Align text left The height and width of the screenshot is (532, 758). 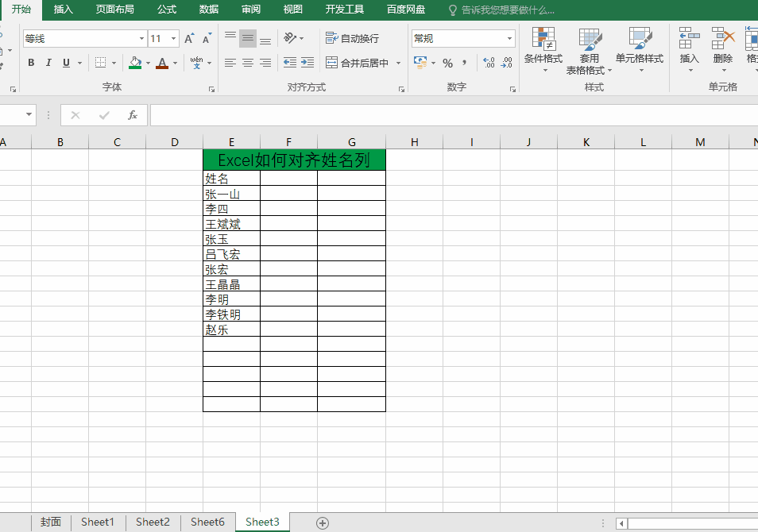[x=230, y=63]
